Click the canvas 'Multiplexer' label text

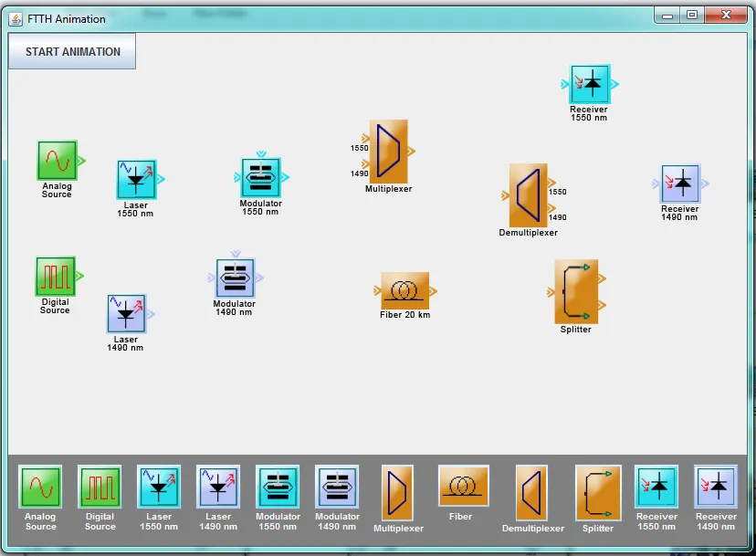point(389,189)
